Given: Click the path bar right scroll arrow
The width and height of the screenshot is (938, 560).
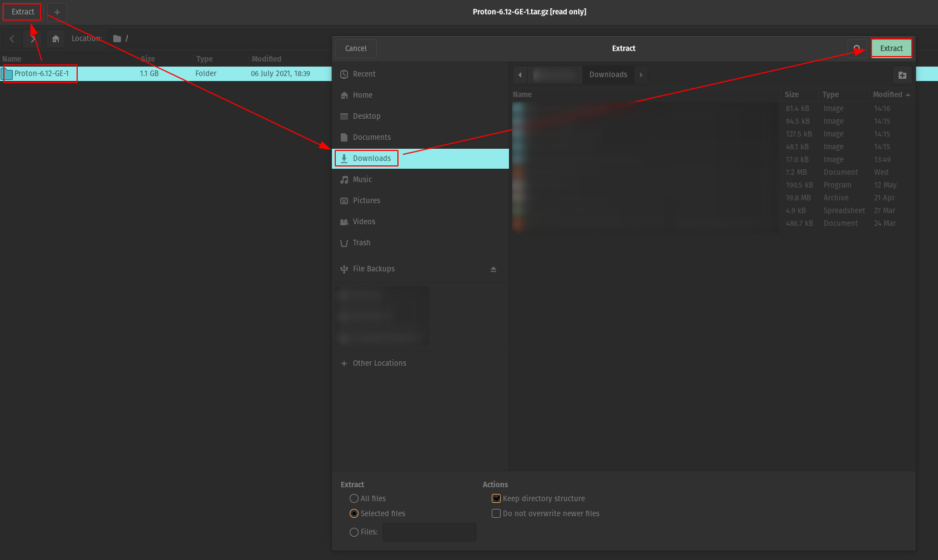Looking at the screenshot, I should [641, 74].
